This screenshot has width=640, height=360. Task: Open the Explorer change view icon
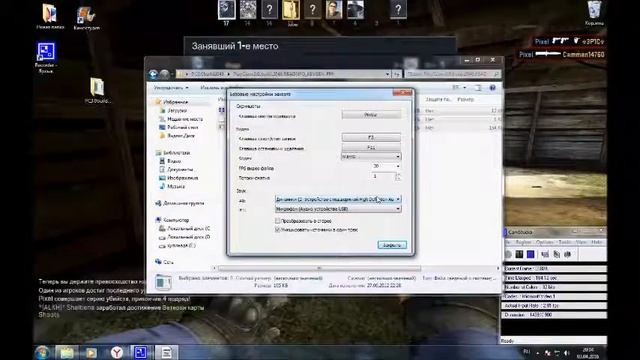(456, 88)
